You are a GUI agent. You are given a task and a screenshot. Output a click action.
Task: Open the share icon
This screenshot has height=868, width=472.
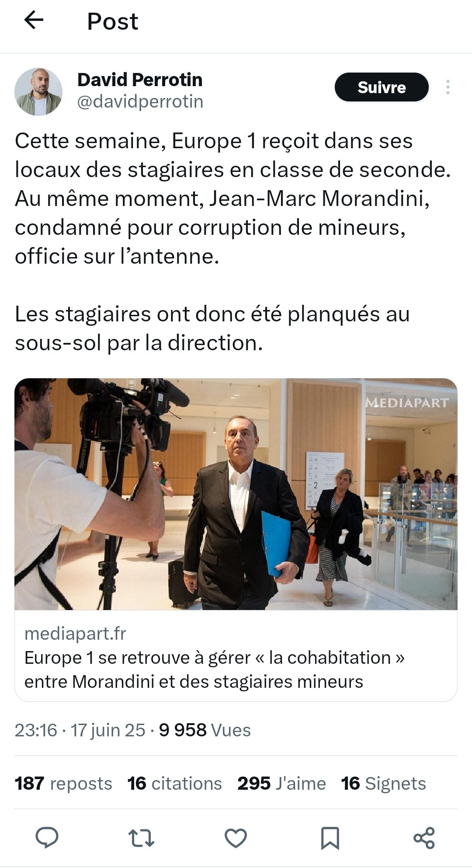tap(424, 838)
